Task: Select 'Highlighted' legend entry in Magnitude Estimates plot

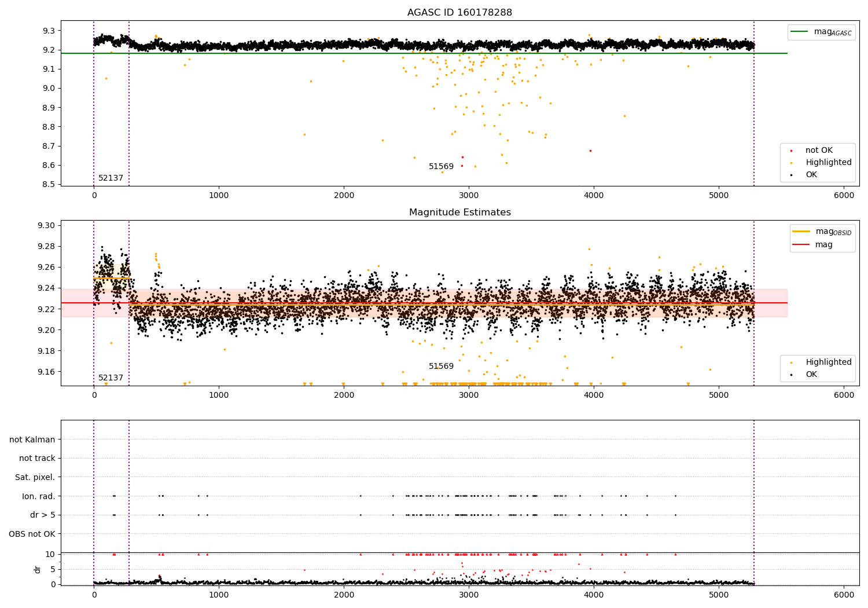Action: (828, 362)
